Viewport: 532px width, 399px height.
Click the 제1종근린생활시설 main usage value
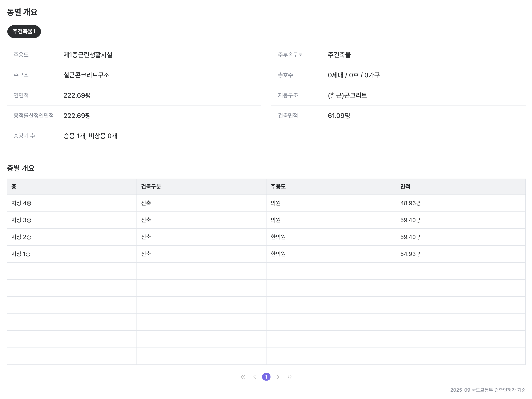click(88, 55)
